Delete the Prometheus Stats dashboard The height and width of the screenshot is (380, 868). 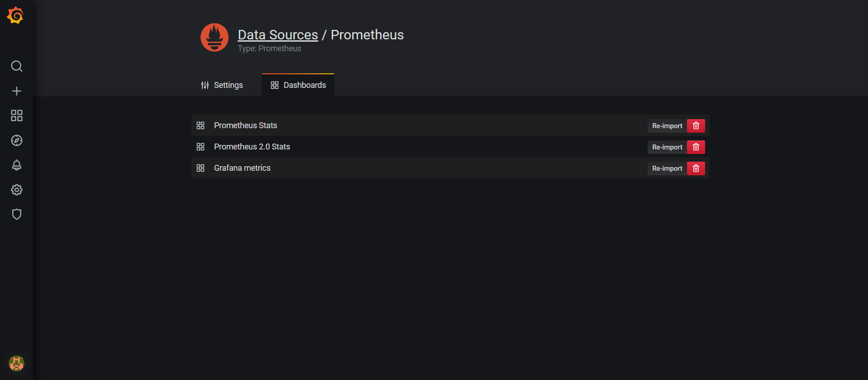pos(696,126)
